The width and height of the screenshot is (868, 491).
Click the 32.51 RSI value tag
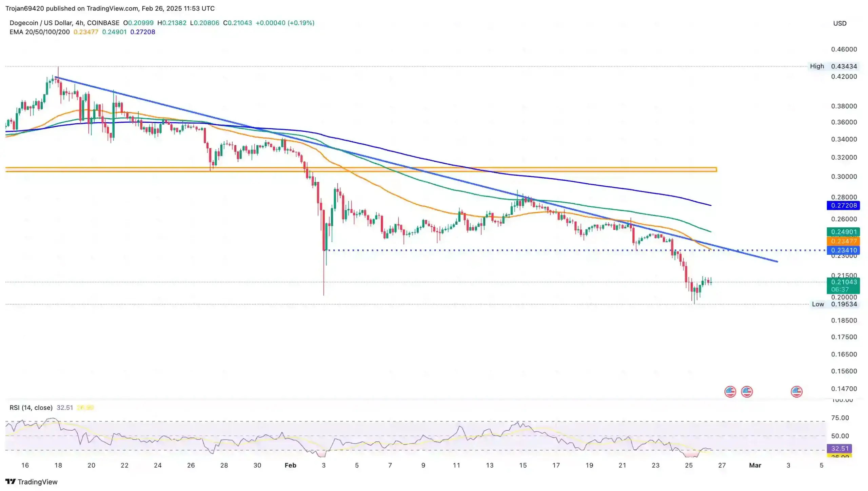click(x=840, y=449)
